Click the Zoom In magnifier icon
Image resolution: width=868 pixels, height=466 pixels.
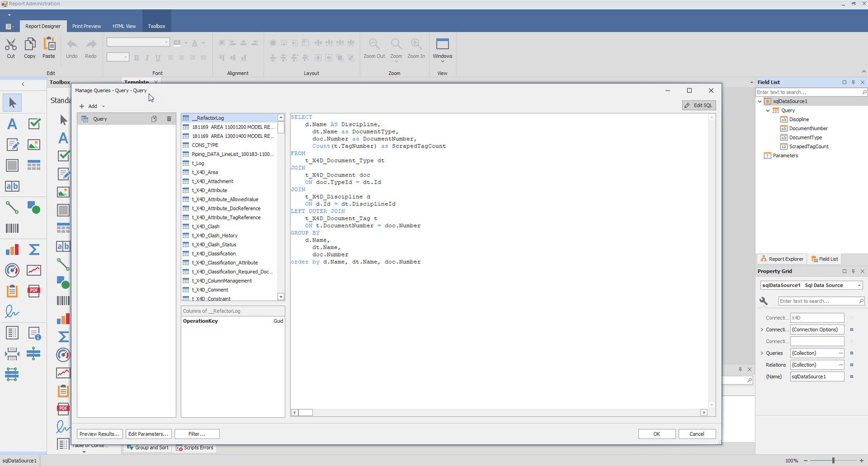(x=416, y=44)
